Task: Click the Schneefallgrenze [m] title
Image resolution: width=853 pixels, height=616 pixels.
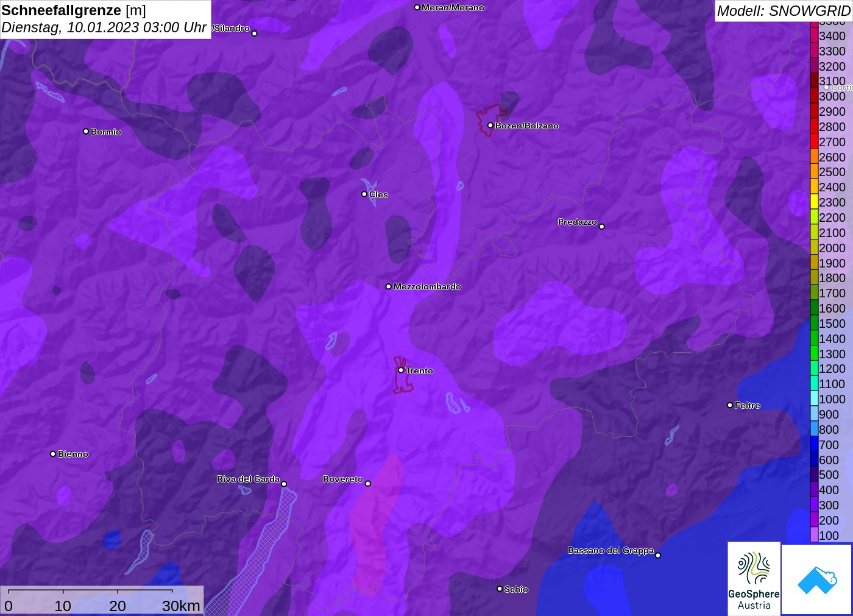Action: coord(74,10)
